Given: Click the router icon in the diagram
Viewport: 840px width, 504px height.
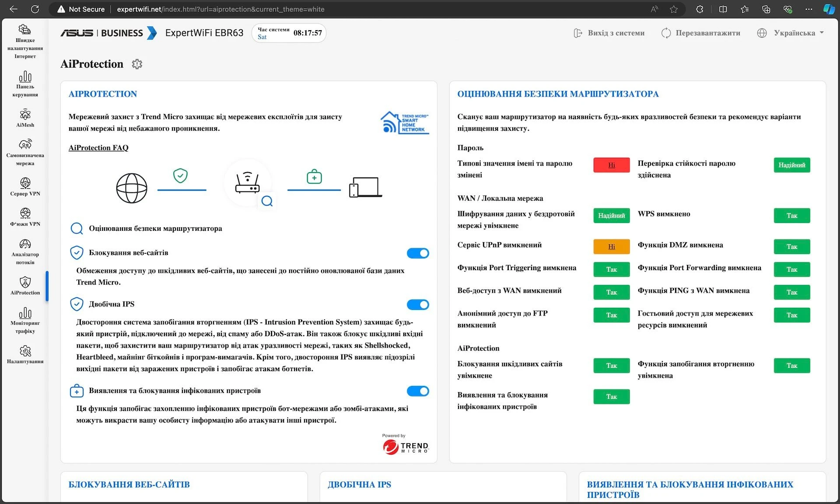Looking at the screenshot, I should point(248,183).
